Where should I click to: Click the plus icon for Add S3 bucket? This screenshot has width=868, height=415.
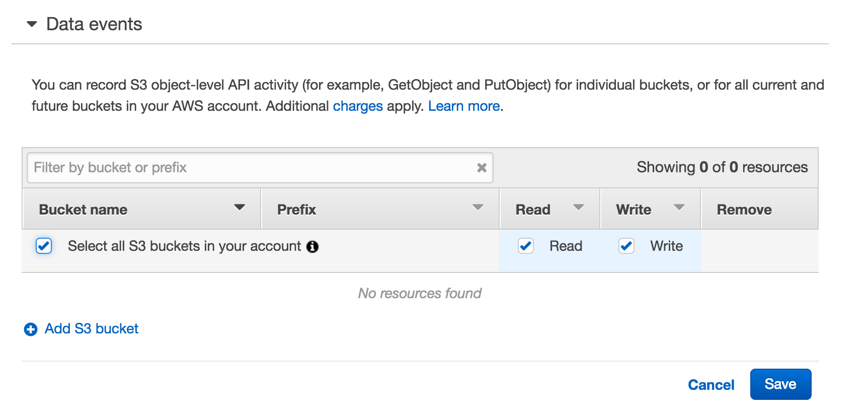31,329
